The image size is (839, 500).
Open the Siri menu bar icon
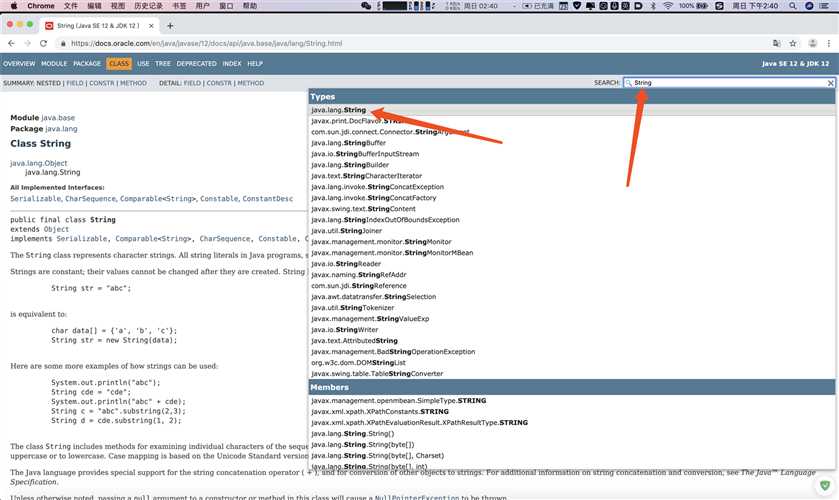point(809,6)
